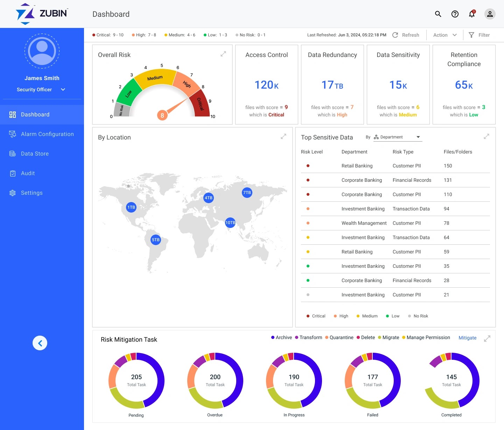The image size is (504, 430).
Task: Click the Refresh button label
Action: [x=411, y=35]
